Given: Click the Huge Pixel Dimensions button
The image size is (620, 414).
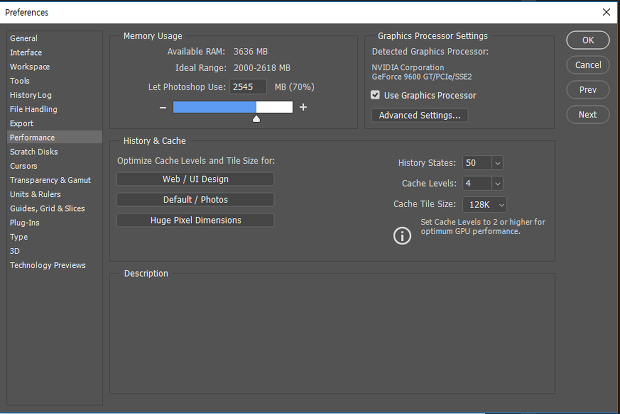Looking at the screenshot, I should pos(195,220).
